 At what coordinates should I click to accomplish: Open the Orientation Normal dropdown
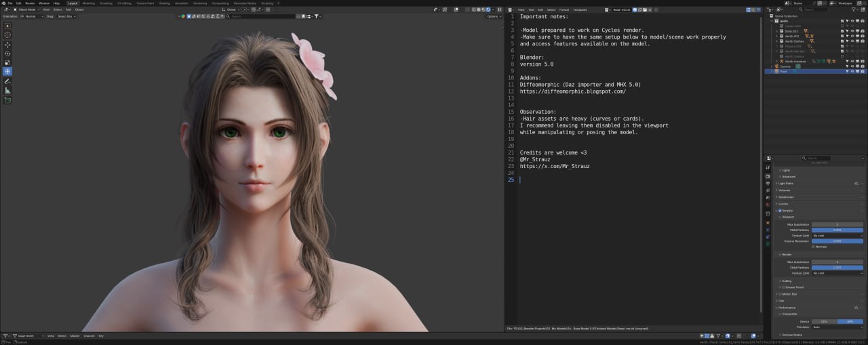(32, 16)
